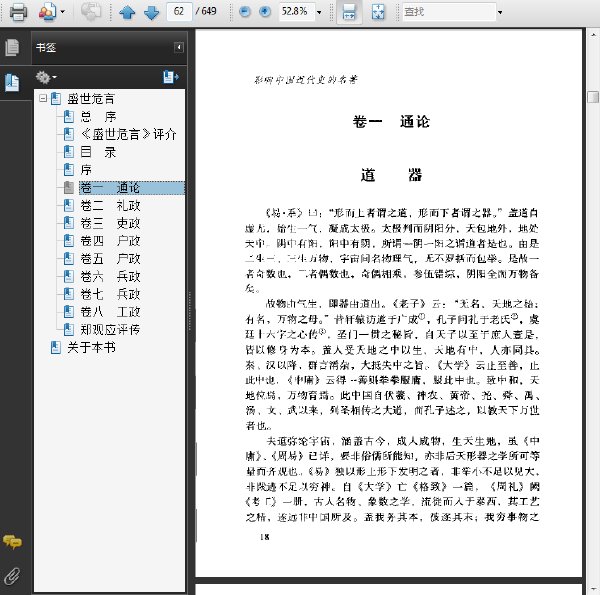This screenshot has width=600, height=595.
Task: Click page number 18 at page bottom
Action: pyautogui.click(x=264, y=537)
